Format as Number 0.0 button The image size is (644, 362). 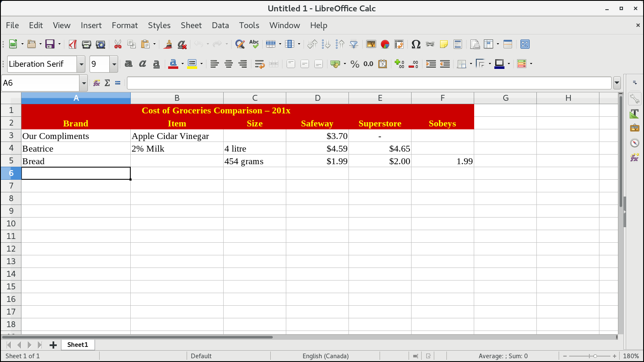369,64
